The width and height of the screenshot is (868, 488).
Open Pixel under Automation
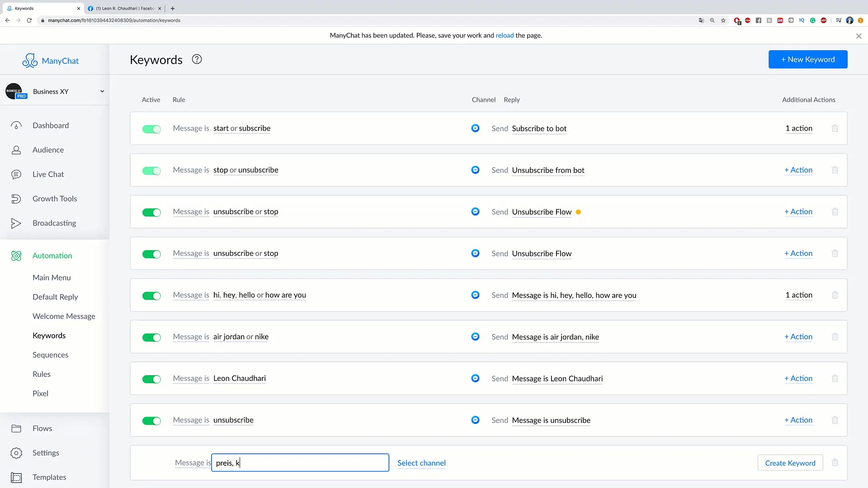pyautogui.click(x=40, y=394)
